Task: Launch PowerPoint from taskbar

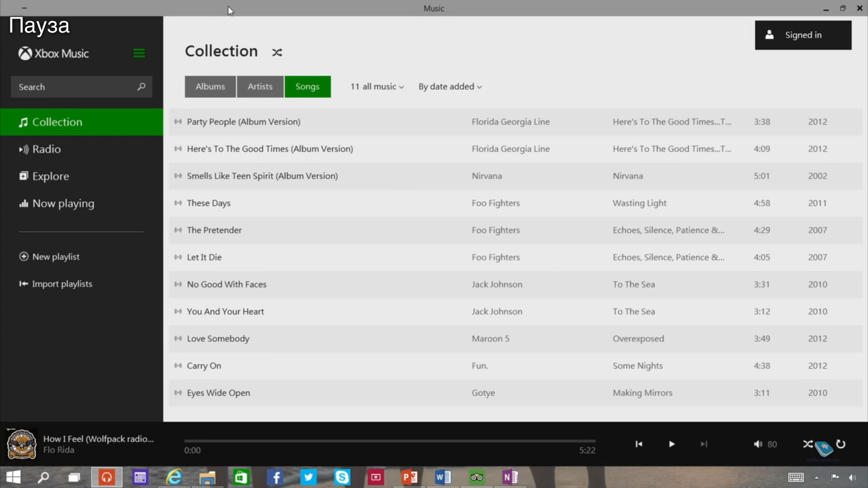Action: click(x=410, y=477)
